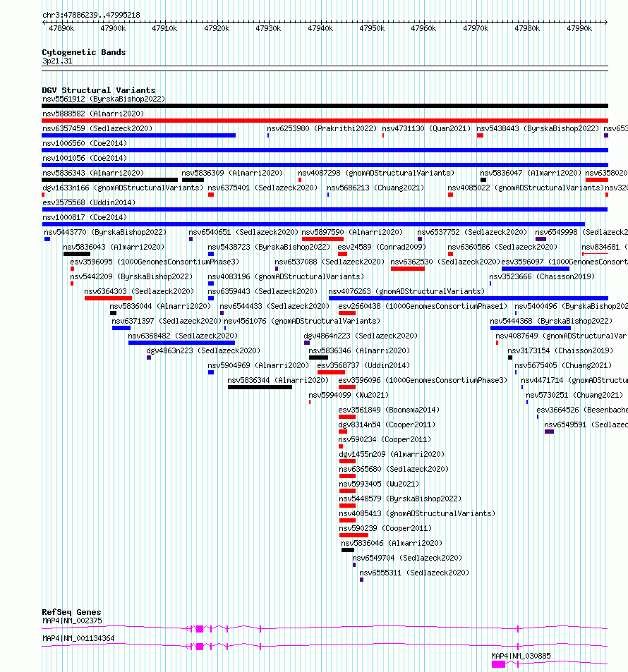Image resolution: width=628 pixels, height=672 pixels.
Task: Click the 3p21.31 cytogenetic band label
Action: click(57, 61)
